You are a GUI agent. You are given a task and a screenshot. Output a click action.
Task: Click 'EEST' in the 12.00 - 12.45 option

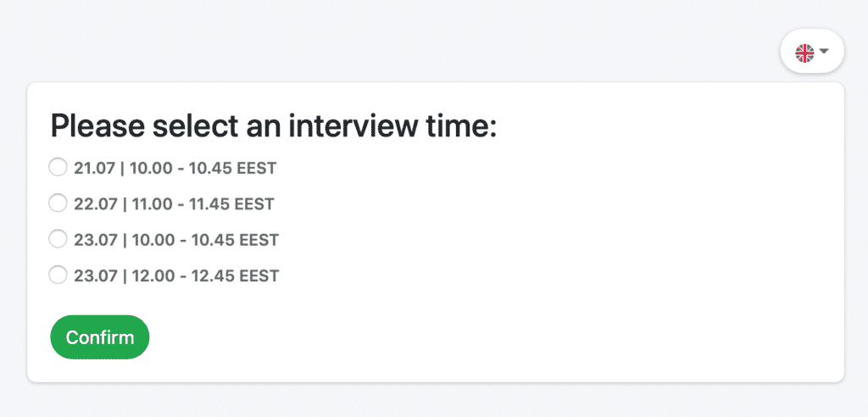pos(259,275)
